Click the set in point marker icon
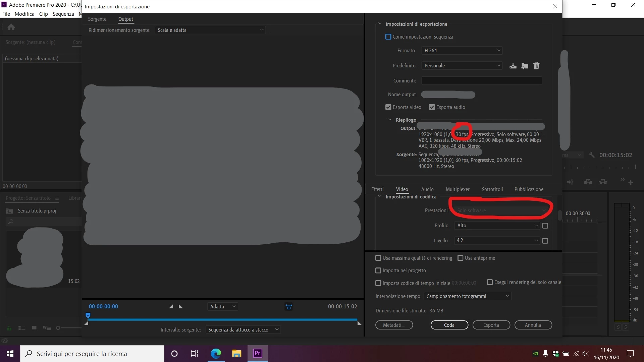Viewport: 644px width, 362px height. [171, 306]
